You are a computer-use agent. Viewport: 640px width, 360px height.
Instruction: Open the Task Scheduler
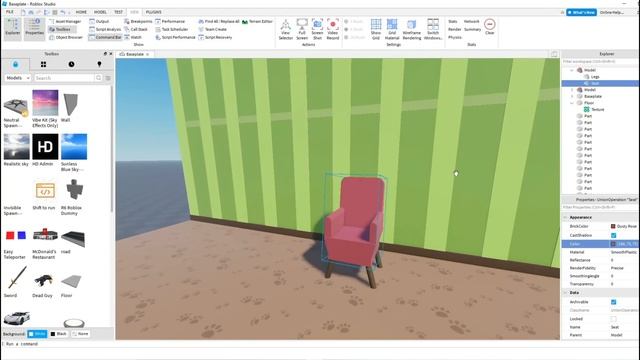pos(171,29)
